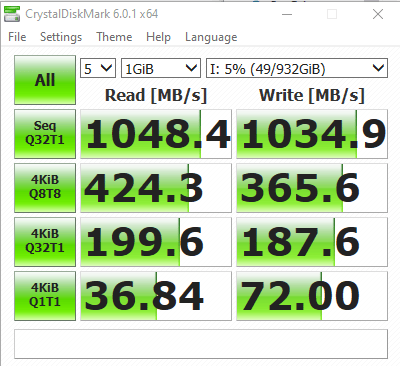Run all benchmarks with the All button
The height and width of the screenshot is (366, 400).
[45, 80]
